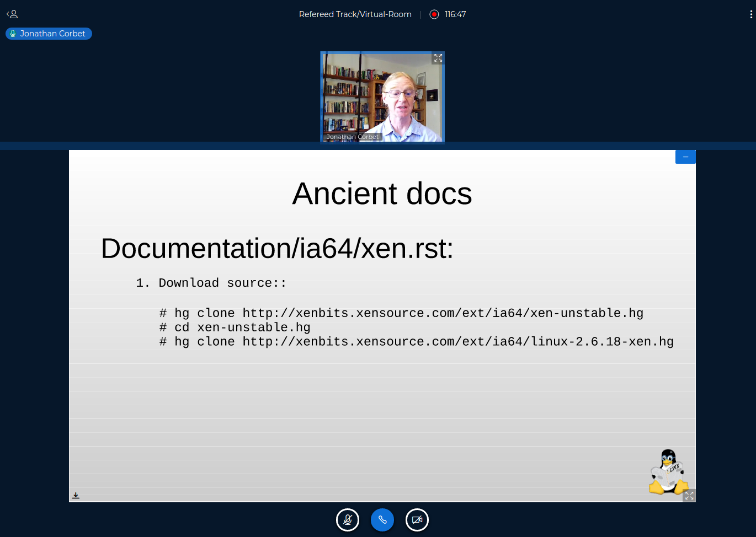Expand the presentation slide to fullscreen

tap(689, 496)
